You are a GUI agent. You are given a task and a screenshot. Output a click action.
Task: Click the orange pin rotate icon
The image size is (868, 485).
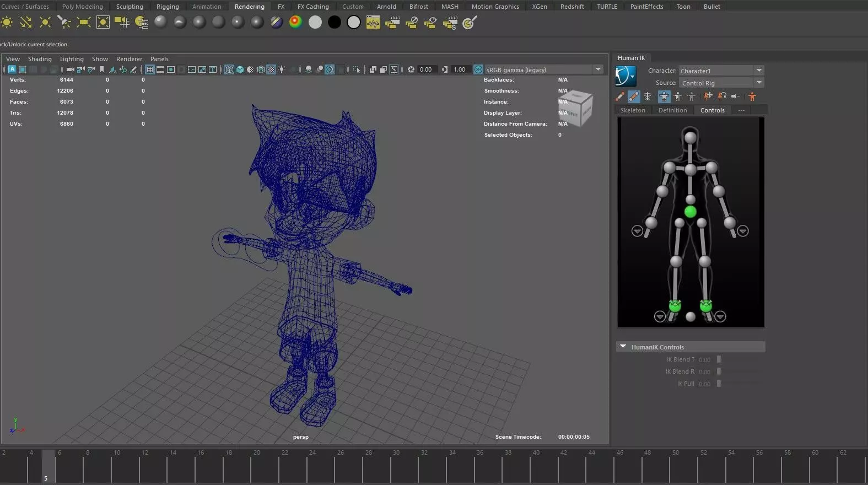pos(722,96)
